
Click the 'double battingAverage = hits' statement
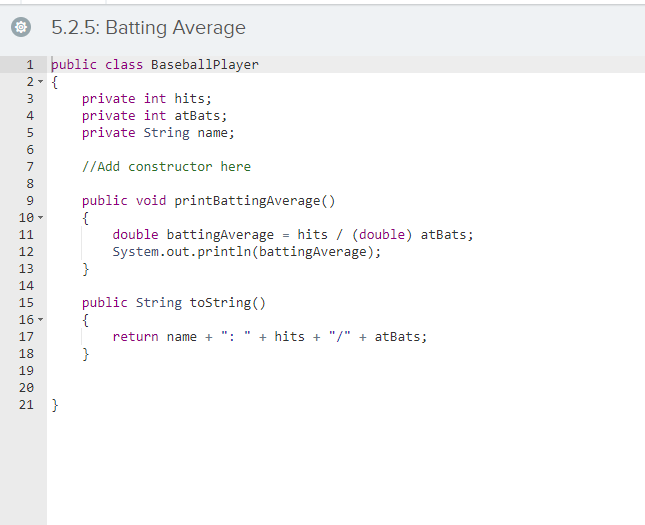(293, 235)
